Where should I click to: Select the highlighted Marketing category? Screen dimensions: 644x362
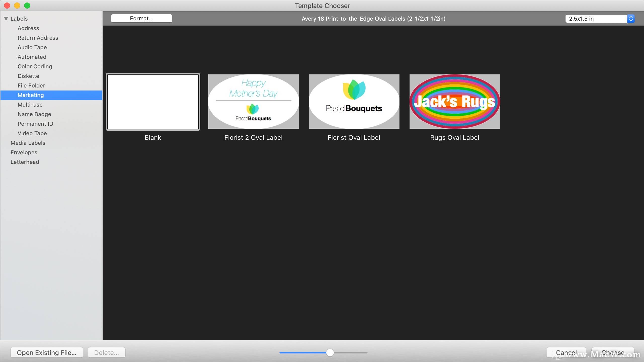point(51,95)
